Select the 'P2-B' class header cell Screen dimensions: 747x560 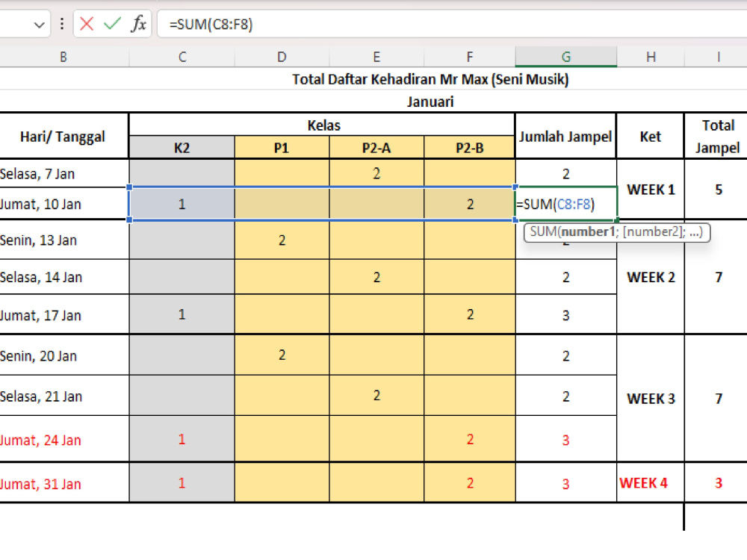click(x=470, y=148)
